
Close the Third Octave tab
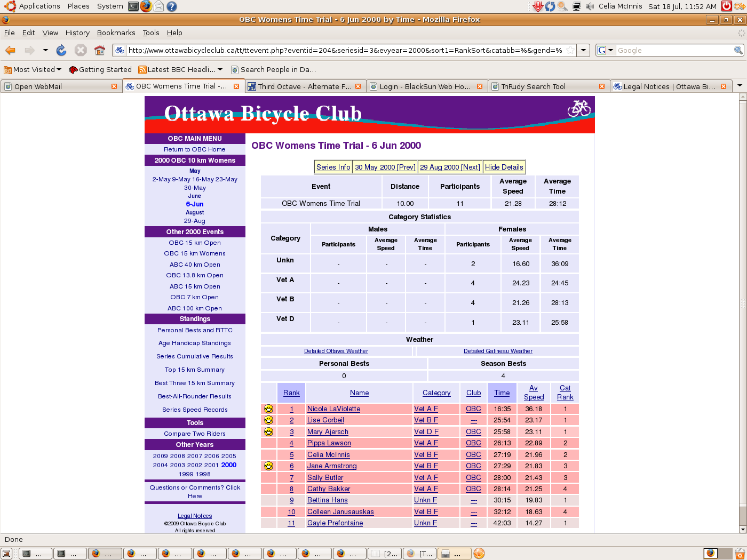[358, 86]
